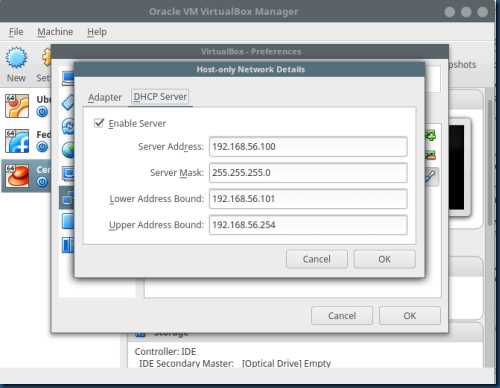Click the 'Upper Address Bound:' label

tap(156, 225)
